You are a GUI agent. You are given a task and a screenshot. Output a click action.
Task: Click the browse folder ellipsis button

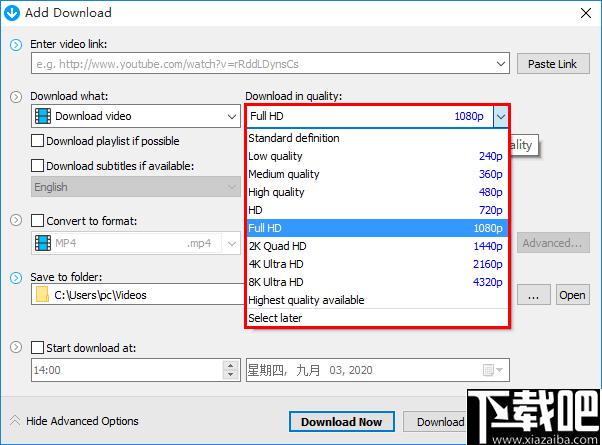click(x=534, y=295)
